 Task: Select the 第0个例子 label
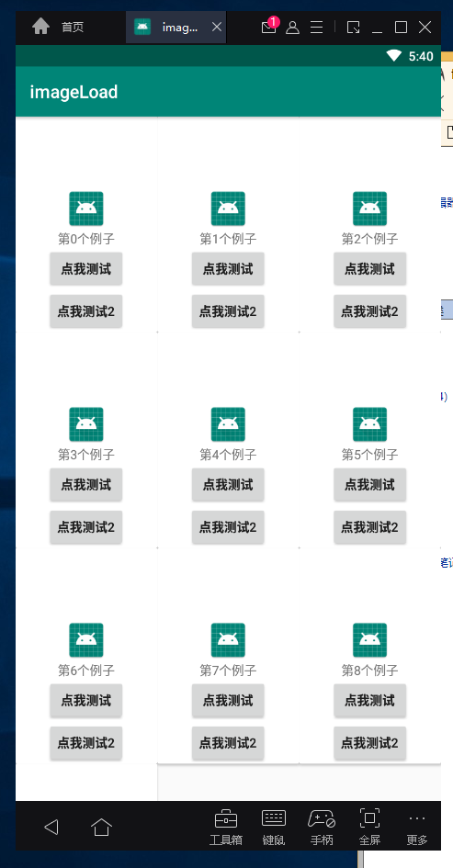coord(86,239)
